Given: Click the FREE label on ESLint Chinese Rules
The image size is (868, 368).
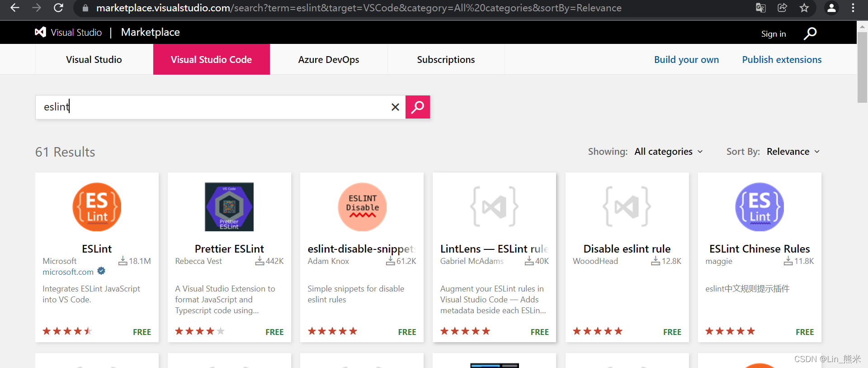Looking at the screenshot, I should pos(805,332).
